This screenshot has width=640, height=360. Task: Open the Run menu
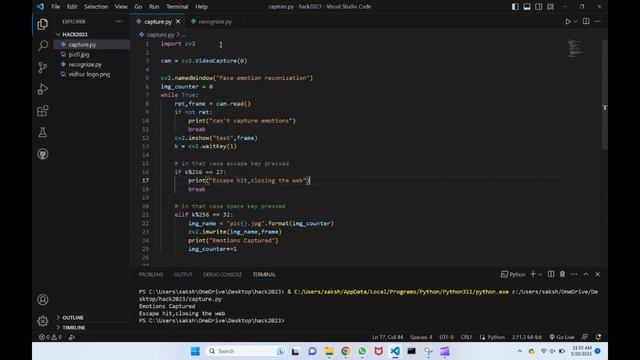[154, 7]
